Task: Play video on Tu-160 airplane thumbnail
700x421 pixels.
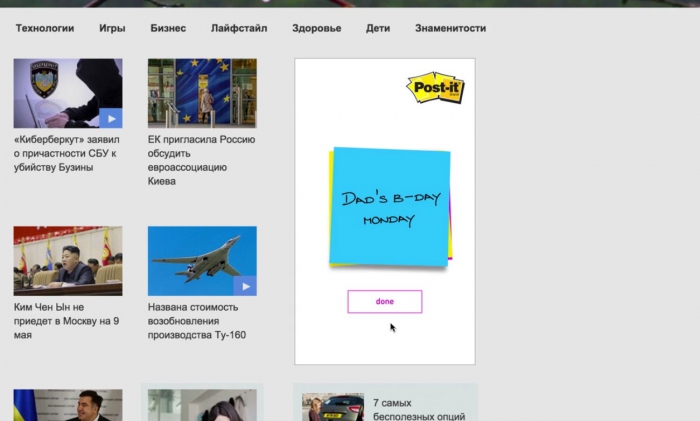Action: (245, 286)
